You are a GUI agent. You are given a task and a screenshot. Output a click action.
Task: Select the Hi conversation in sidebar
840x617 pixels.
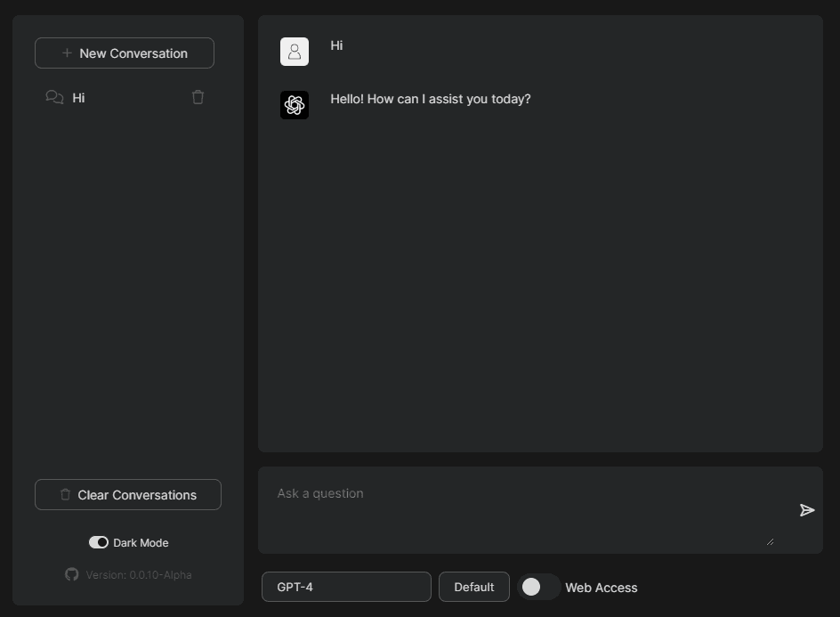(125, 98)
